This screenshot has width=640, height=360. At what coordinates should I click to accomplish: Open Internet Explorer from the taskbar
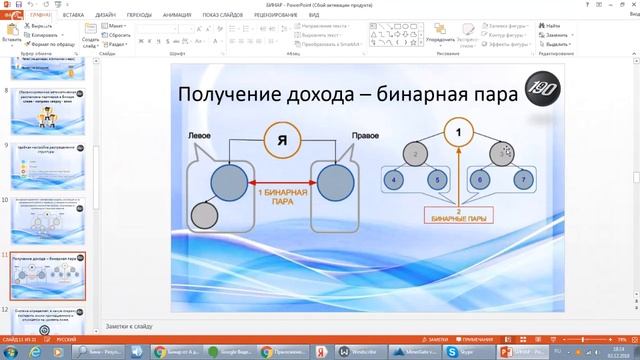(36, 352)
